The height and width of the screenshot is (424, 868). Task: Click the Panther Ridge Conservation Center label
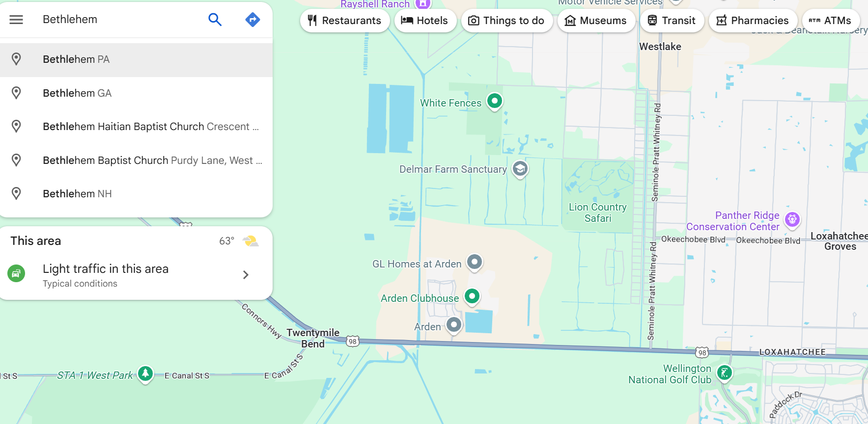733,221
